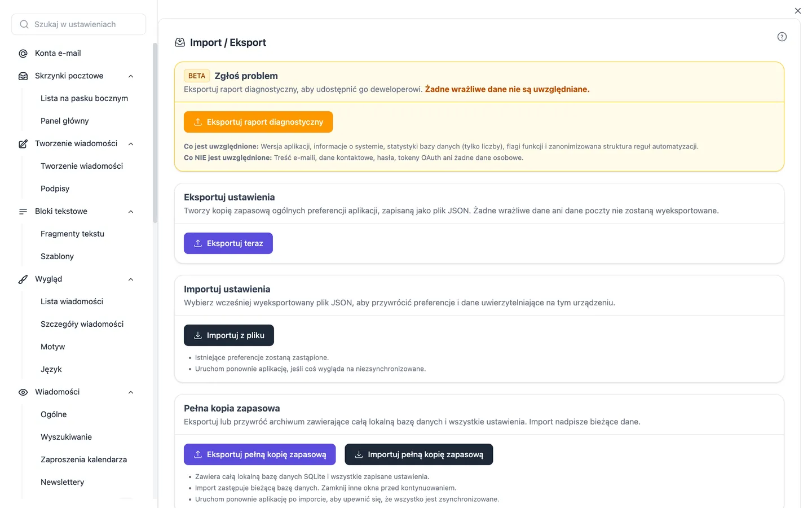This screenshot has height=508, width=812.
Task: Click the Konta e-mail at-sign icon
Action: tap(23, 53)
